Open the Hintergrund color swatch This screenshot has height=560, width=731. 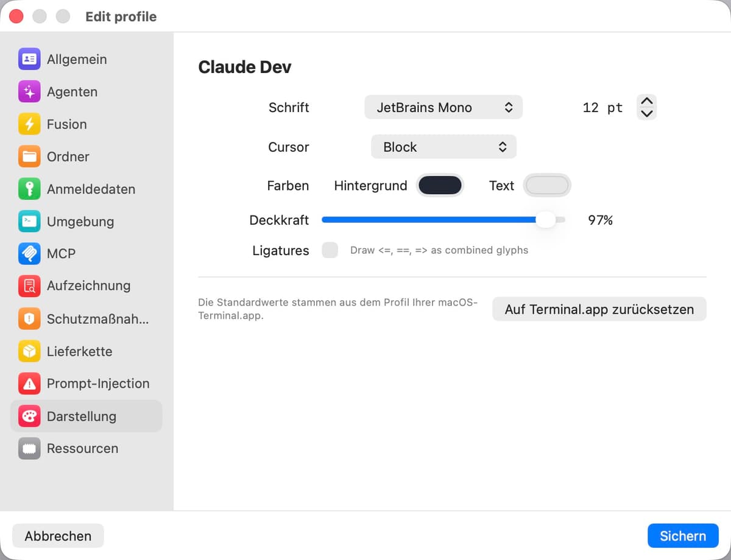coord(440,186)
